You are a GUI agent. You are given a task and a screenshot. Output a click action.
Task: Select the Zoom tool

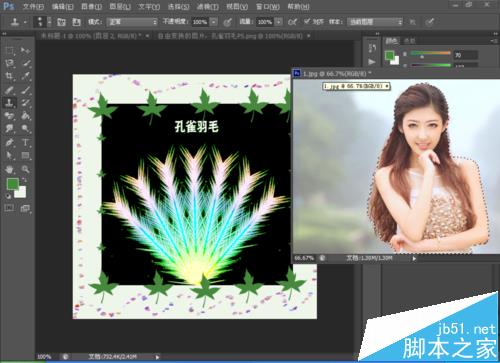pyautogui.click(x=25, y=169)
